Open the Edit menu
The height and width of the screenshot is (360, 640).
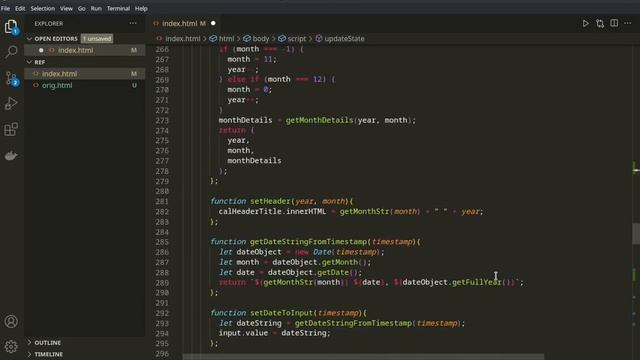[x=20, y=8]
